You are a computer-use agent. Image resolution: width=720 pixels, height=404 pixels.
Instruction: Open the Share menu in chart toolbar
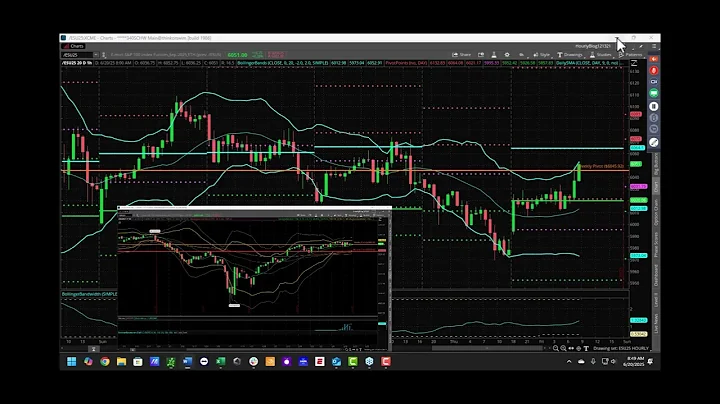pos(461,55)
